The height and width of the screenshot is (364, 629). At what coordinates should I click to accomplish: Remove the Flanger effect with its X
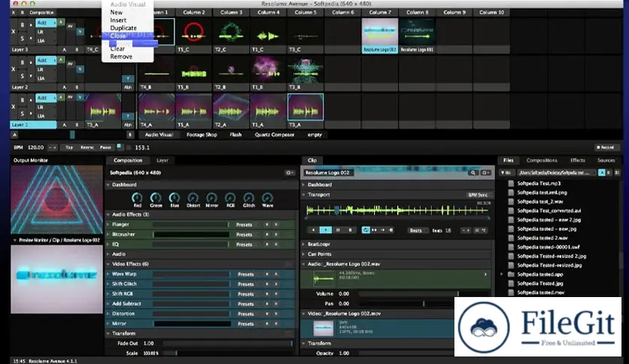(x=276, y=225)
